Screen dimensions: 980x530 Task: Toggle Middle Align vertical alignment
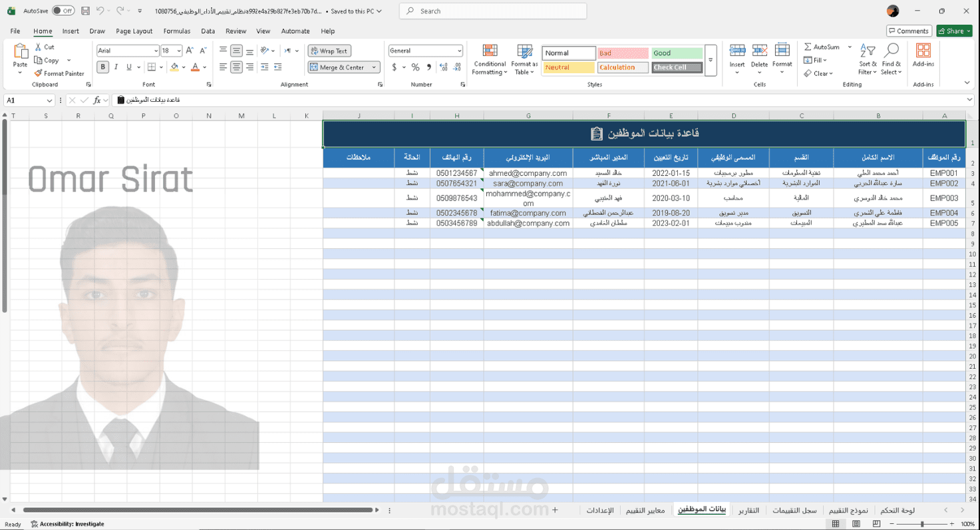pyautogui.click(x=236, y=51)
